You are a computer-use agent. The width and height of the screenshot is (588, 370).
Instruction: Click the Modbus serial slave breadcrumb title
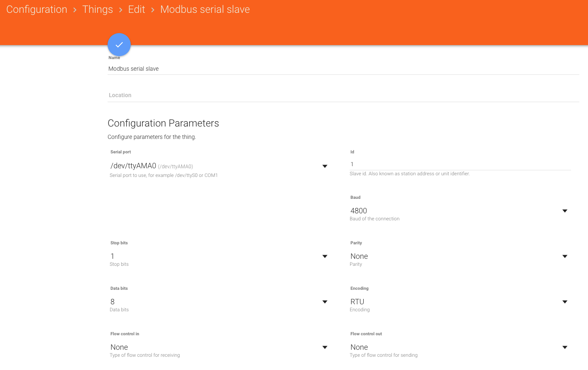coord(205,10)
